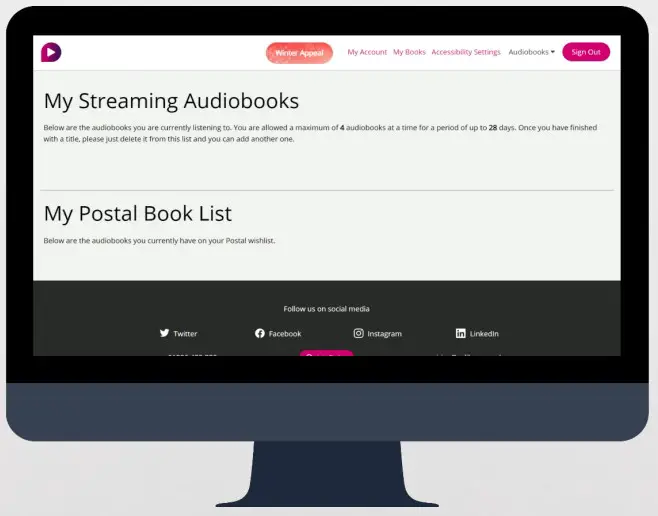Open the Twitter text link
The image size is (658, 516).
click(x=185, y=334)
